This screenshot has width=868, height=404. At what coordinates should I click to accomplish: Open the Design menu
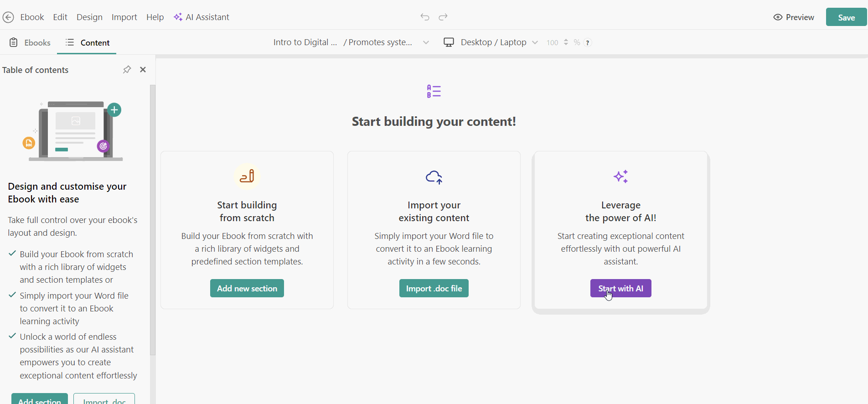(x=89, y=17)
